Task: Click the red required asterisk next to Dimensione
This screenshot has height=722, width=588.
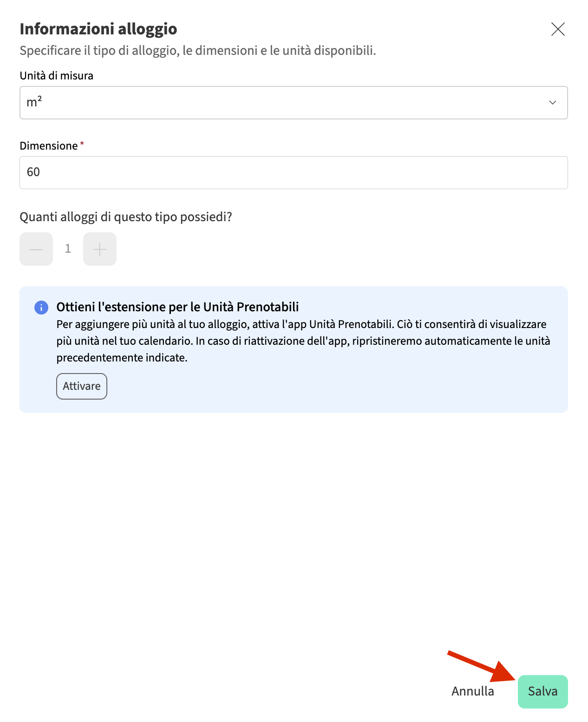Action: point(82,144)
